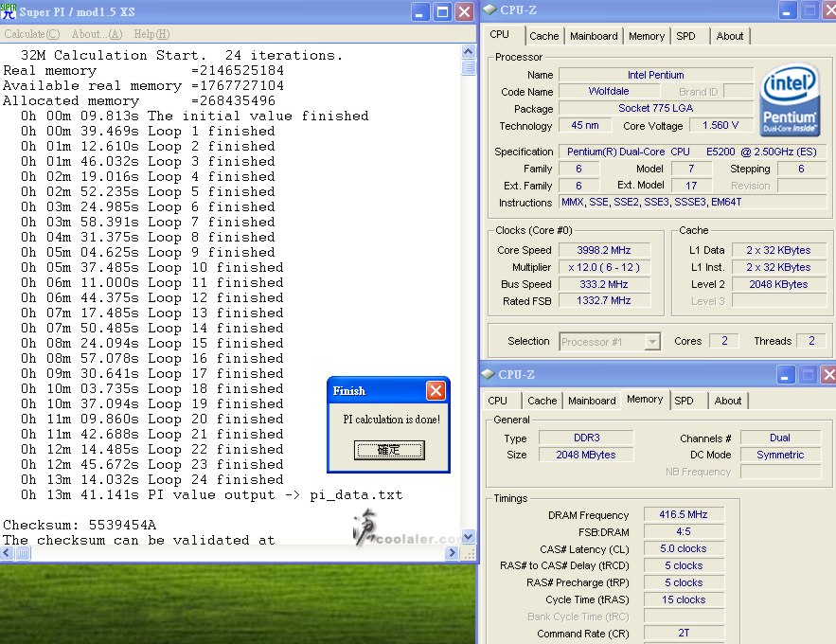Open the About menu in Super PI

click(x=97, y=34)
